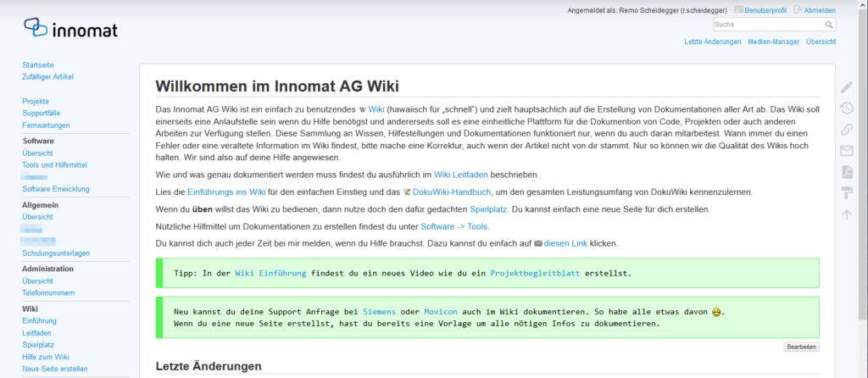Viewport: 868px width, 378px height.
Task: Open Supportfälle in sidebar
Action: (x=41, y=113)
